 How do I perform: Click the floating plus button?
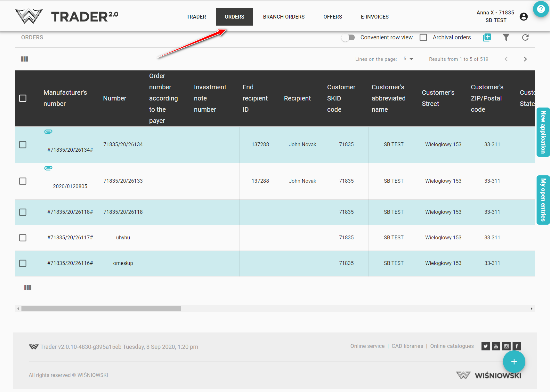pyautogui.click(x=514, y=362)
